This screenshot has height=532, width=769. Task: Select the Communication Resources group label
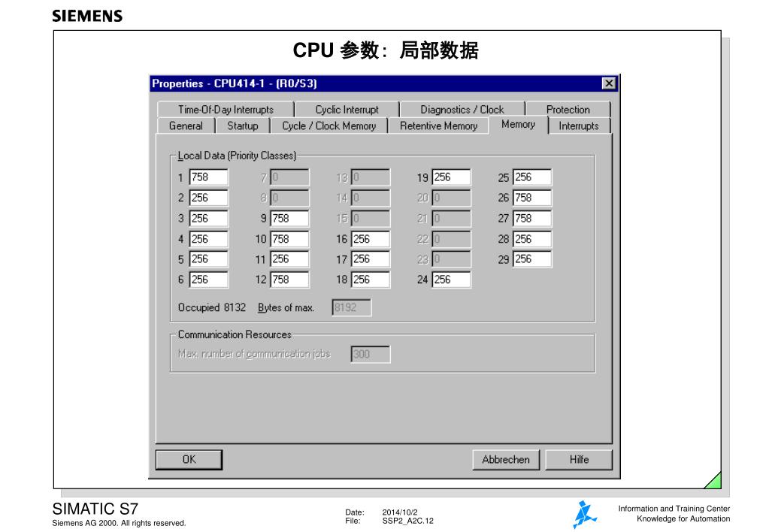235,334
